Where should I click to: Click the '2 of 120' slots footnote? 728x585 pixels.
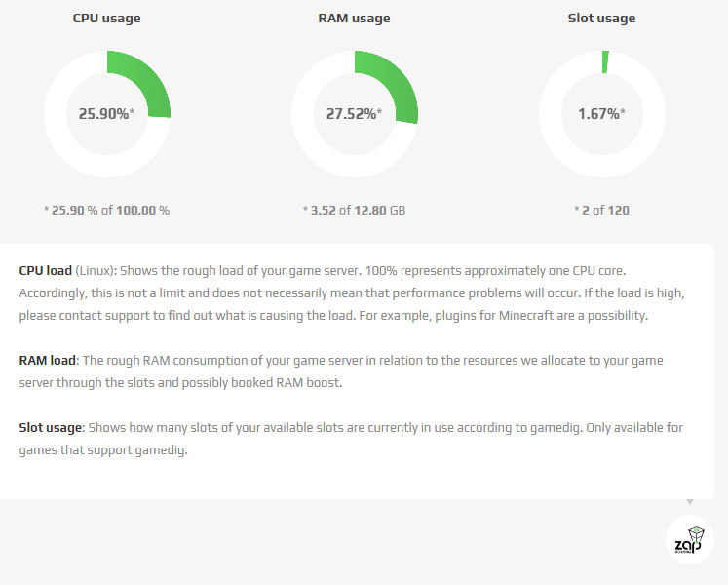click(x=601, y=210)
